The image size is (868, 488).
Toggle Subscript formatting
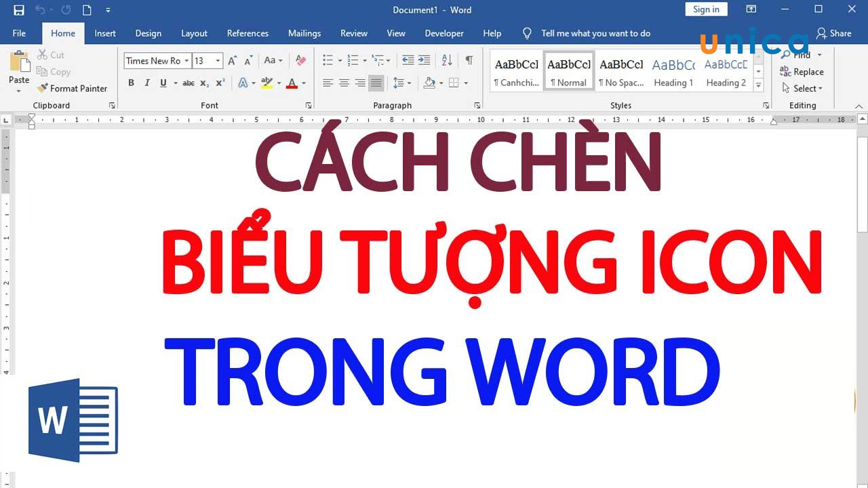pyautogui.click(x=205, y=83)
